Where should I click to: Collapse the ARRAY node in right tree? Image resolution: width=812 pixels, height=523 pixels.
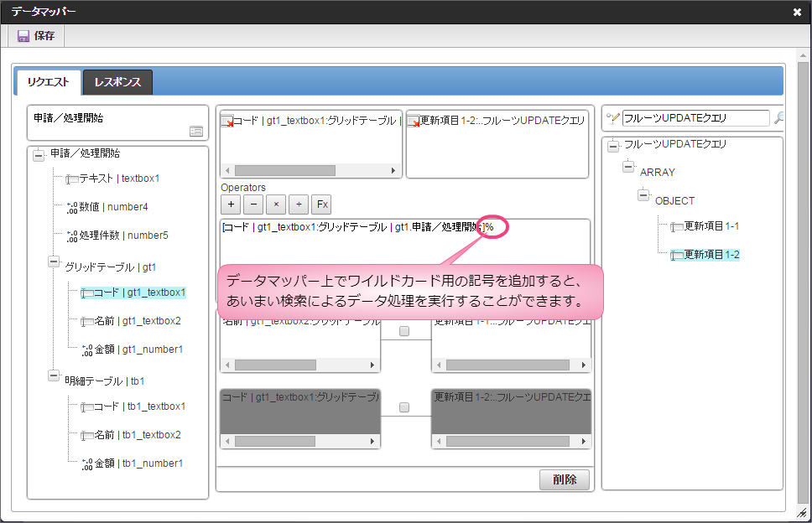(x=628, y=168)
